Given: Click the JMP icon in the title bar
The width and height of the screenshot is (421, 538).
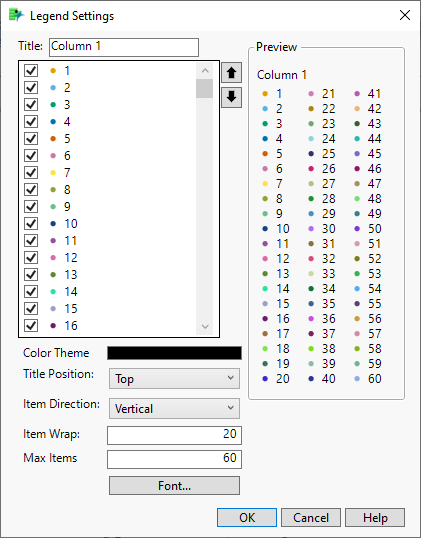Looking at the screenshot, I should coord(16,15).
